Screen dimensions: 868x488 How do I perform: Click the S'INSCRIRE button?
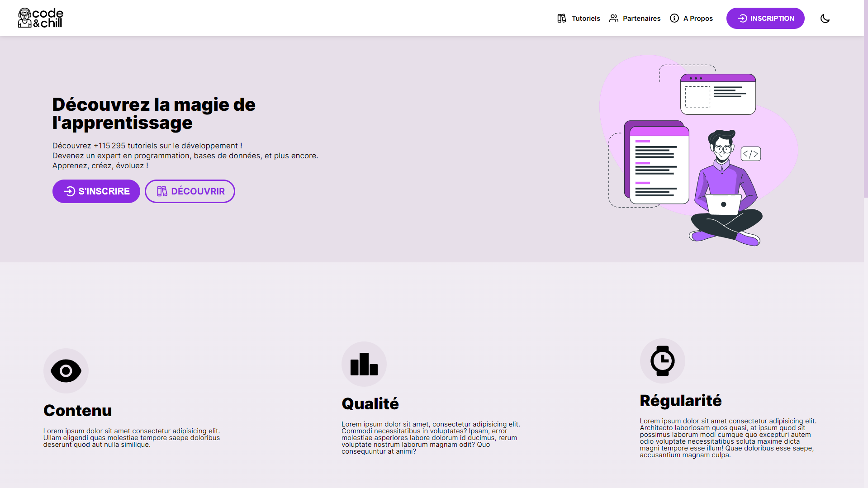[96, 191]
